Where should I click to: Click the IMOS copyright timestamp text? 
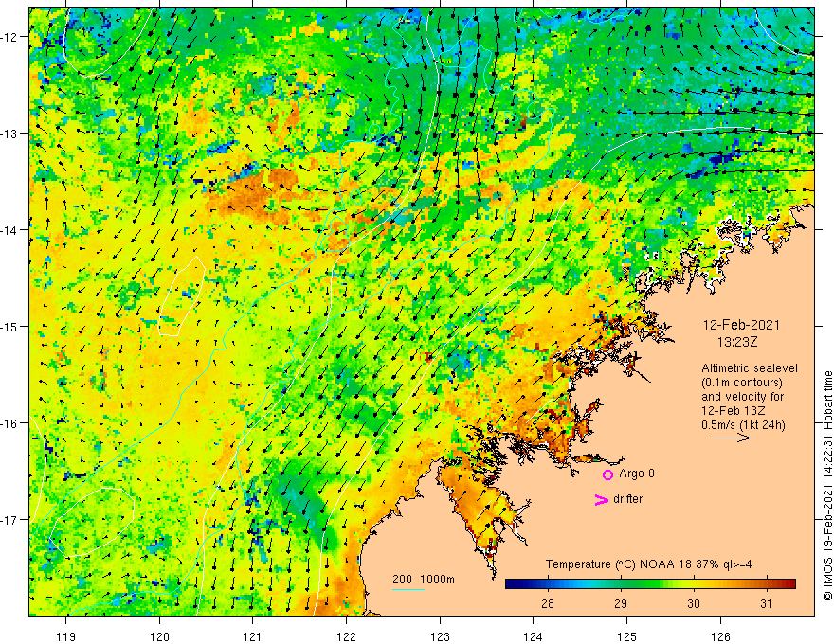tap(827, 486)
